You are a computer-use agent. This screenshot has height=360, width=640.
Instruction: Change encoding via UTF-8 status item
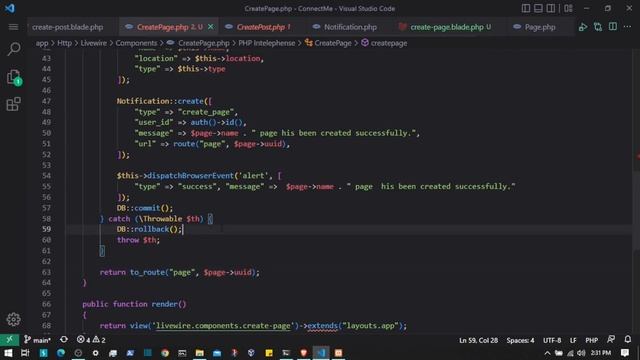(x=552, y=340)
